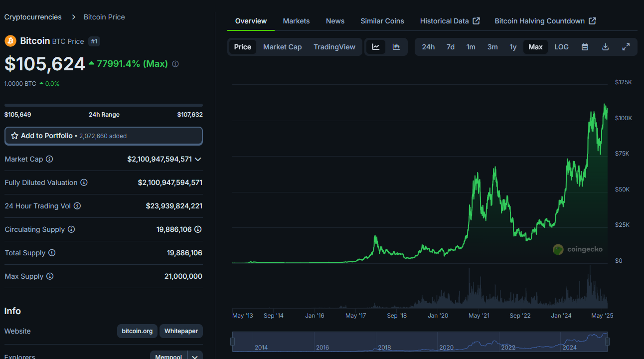
Task: Click the chart navigator at 2020
Action: (446, 348)
